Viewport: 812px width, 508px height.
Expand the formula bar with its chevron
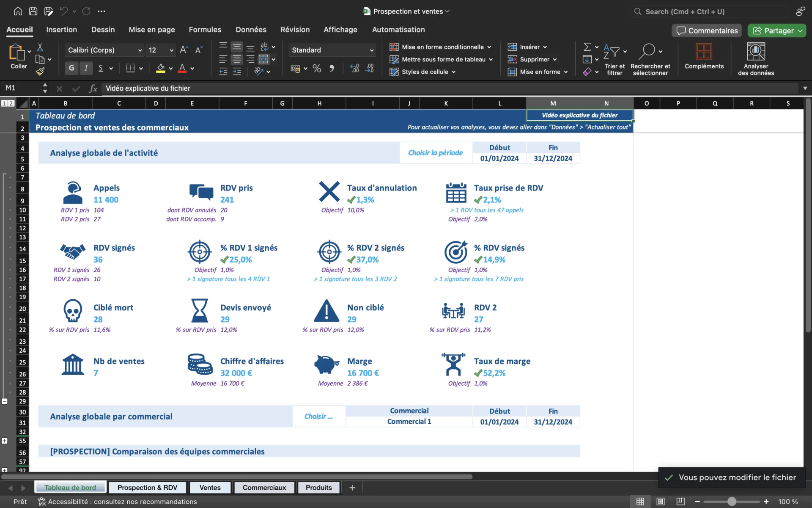coord(805,88)
